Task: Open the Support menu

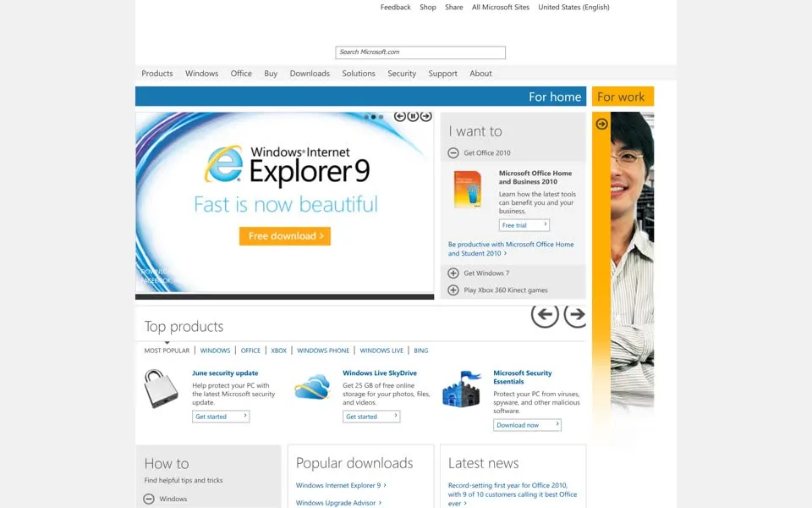Action: tap(442, 74)
